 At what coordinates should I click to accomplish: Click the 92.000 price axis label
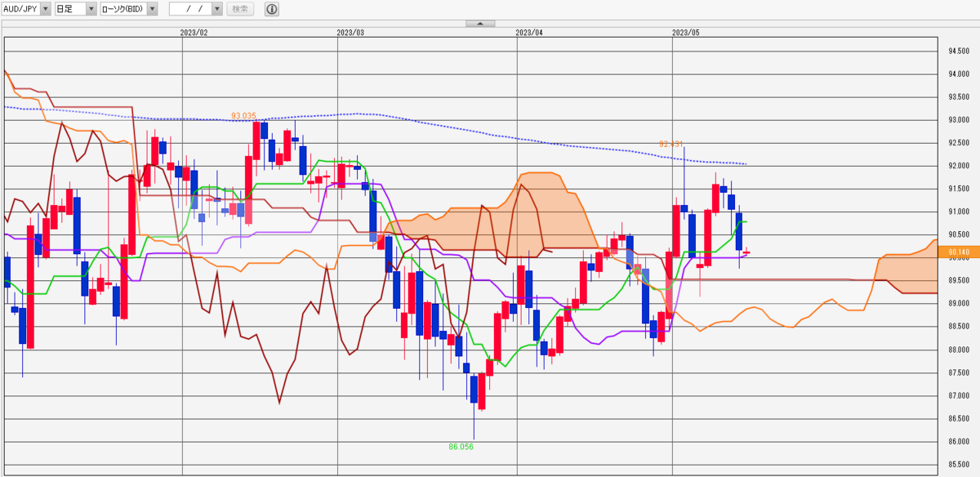(958, 166)
